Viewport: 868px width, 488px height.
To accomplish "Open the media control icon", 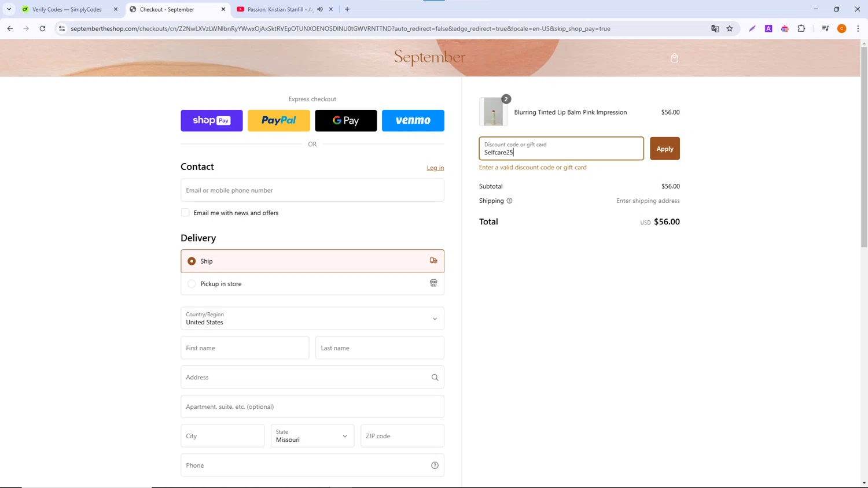I will (x=826, y=28).
